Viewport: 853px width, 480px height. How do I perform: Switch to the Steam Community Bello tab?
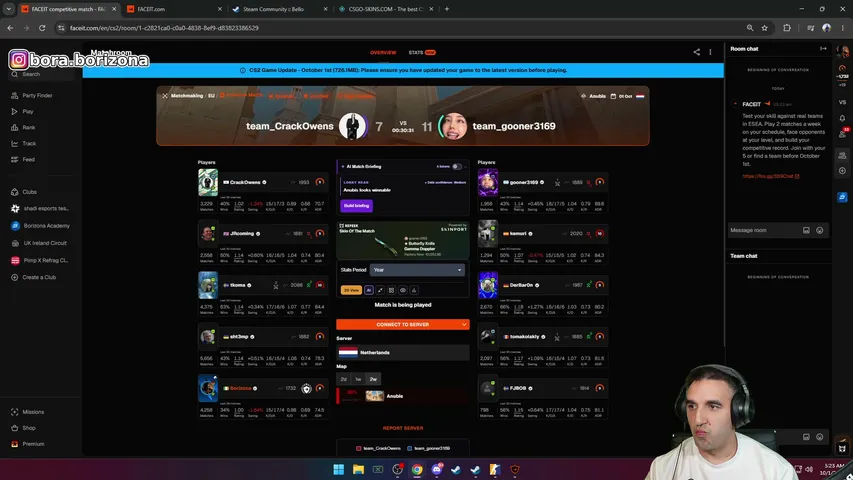pos(279,9)
